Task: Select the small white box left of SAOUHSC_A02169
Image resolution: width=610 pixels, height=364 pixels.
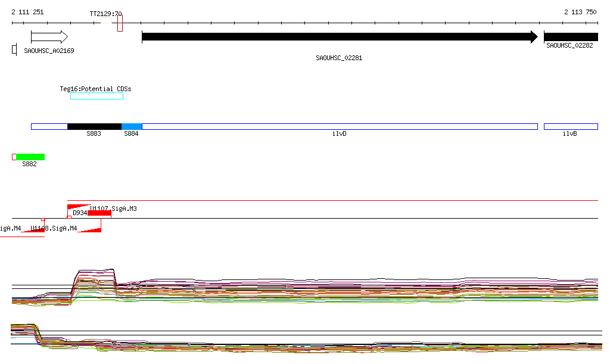Action: [x=14, y=49]
